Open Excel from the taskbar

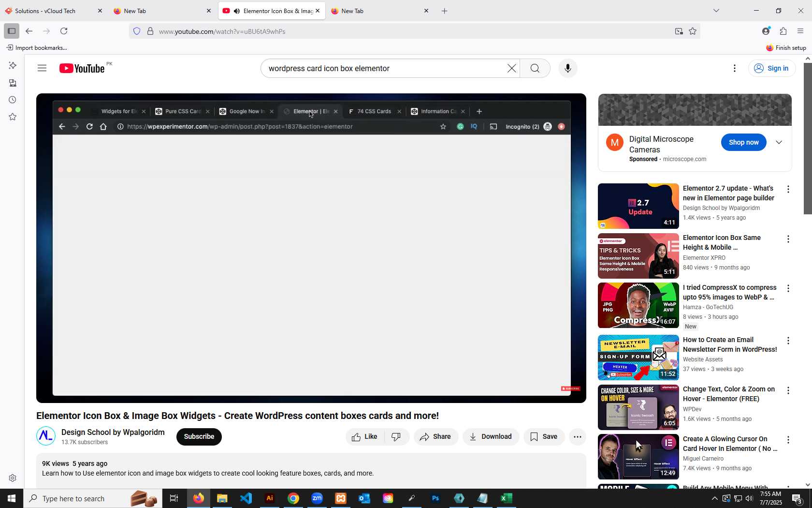pyautogui.click(x=507, y=498)
